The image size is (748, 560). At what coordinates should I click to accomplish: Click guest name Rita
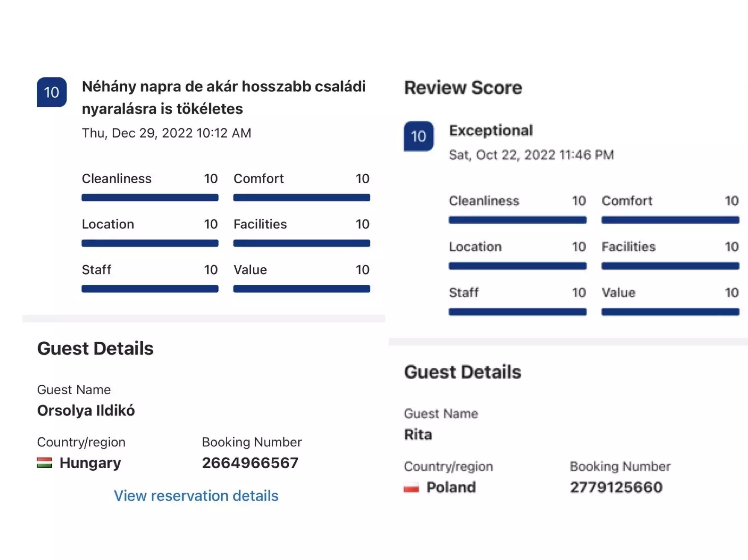tap(418, 435)
